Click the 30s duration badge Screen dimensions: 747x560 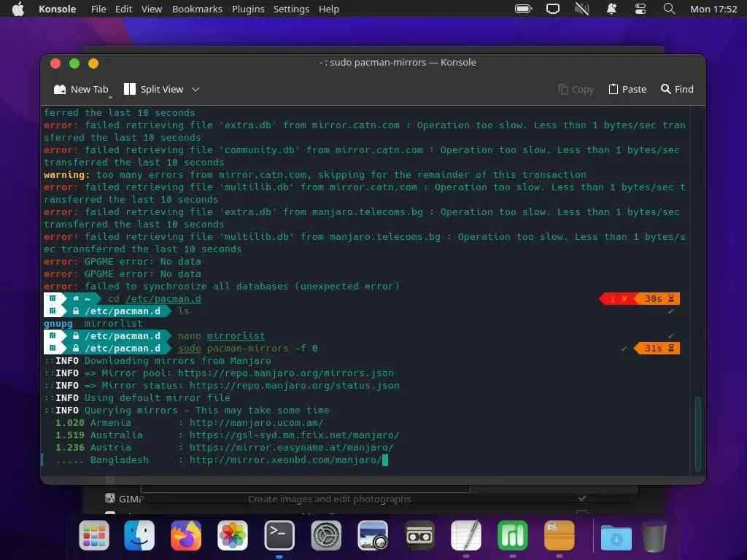click(659, 298)
